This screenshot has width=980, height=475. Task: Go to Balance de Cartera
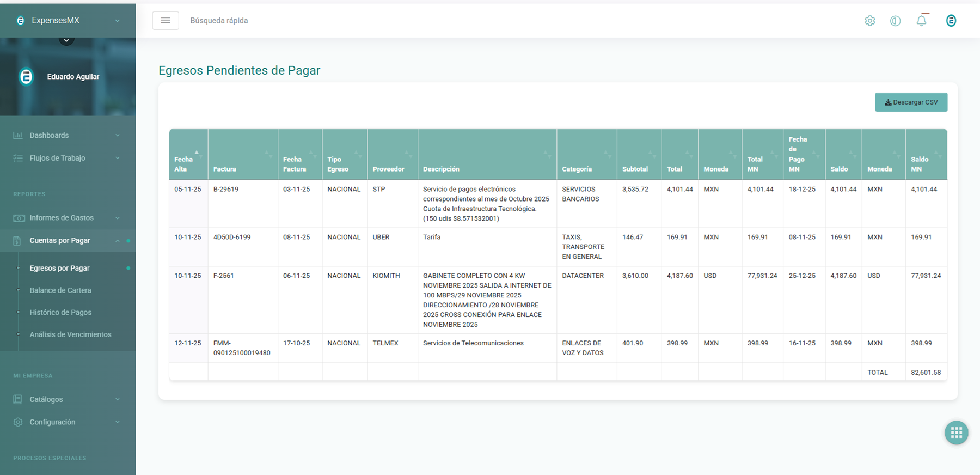[60, 290]
